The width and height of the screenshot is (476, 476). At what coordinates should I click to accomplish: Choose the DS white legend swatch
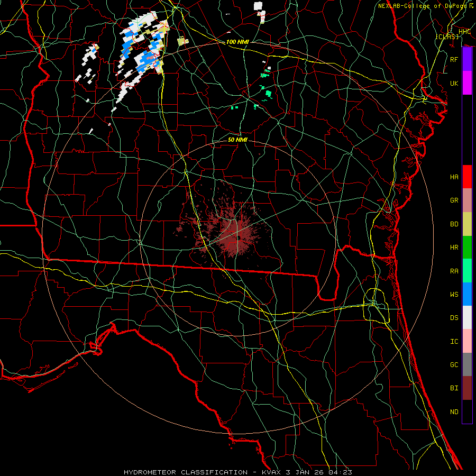[467, 317]
